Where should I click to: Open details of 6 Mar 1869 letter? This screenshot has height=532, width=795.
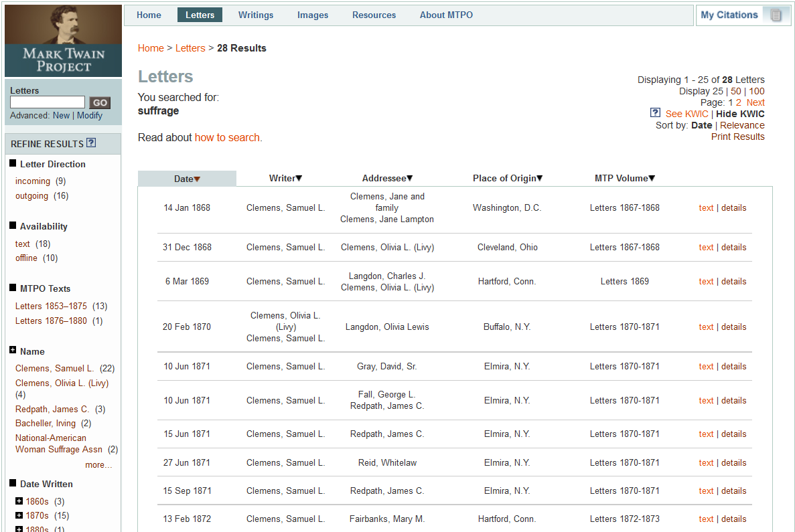pyautogui.click(x=733, y=281)
